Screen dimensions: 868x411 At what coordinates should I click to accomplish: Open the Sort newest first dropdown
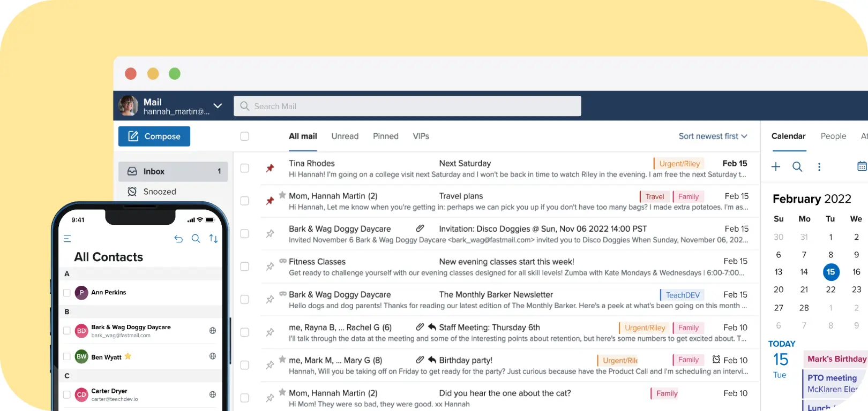tap(713, 136)
